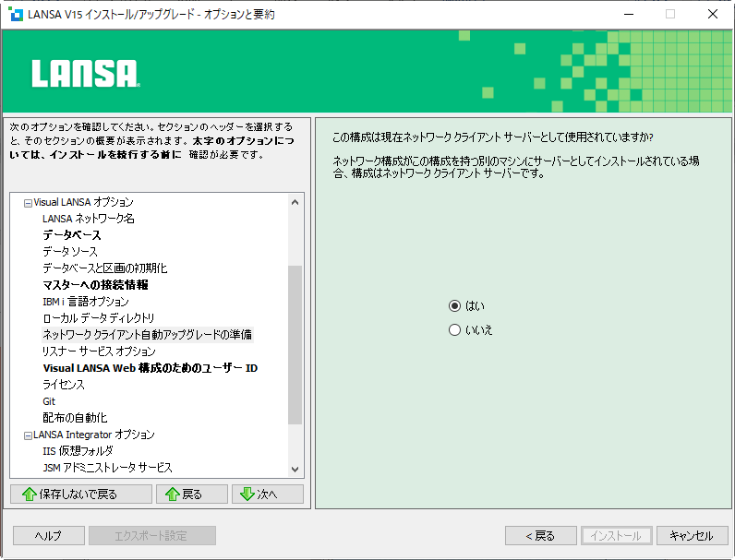This screenshot has height=560, width=735.
Task: Open LANSA ネットワーク名 option
Action: point(88,219)
